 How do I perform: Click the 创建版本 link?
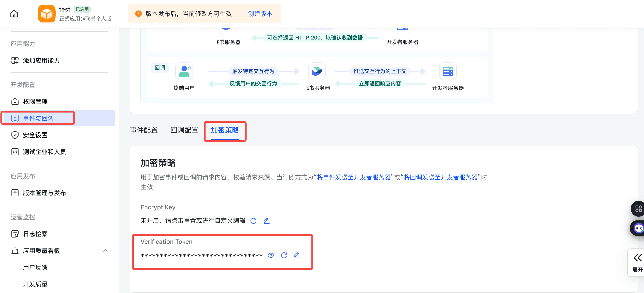[x=260, y=14]
